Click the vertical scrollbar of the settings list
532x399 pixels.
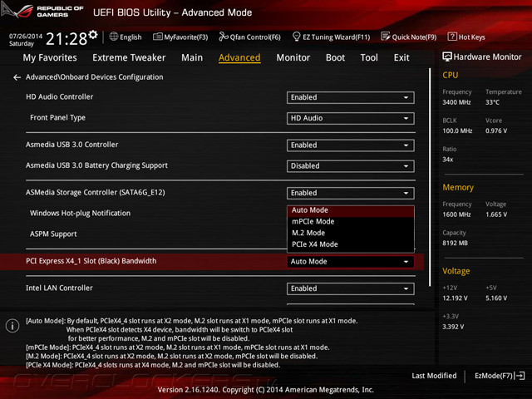click(430, 176)
